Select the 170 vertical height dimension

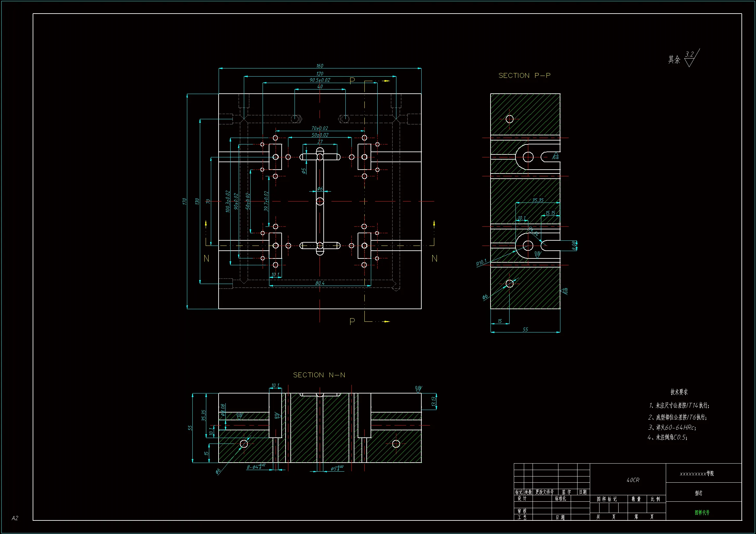click(184, 201)
